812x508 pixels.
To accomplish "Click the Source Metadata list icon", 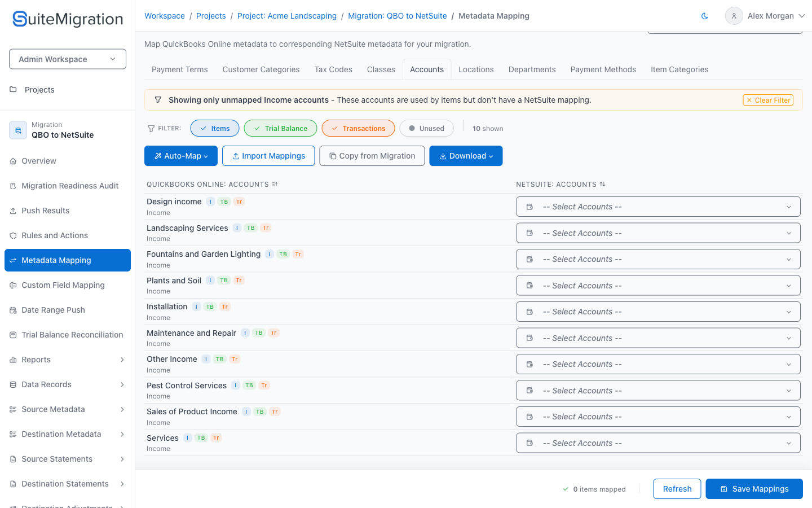I will tap(13, 409).
